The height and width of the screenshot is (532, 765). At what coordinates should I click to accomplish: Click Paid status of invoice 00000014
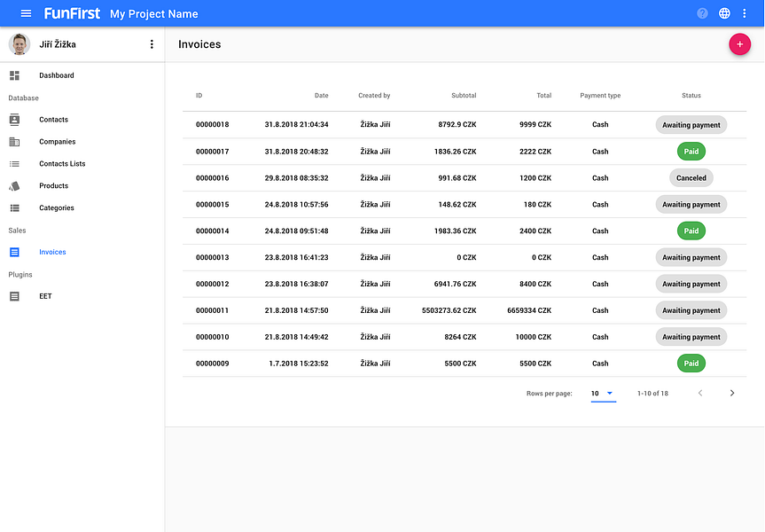point(691,231)
